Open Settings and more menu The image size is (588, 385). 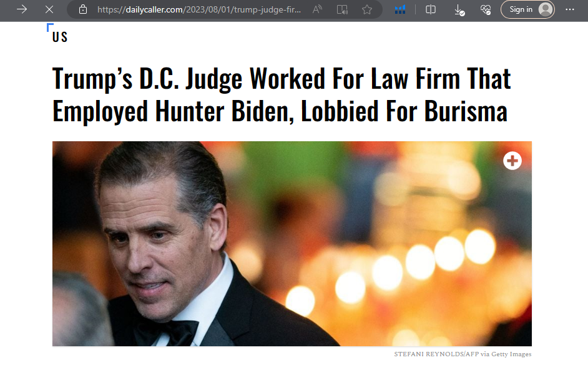click(x=570, y=9)
